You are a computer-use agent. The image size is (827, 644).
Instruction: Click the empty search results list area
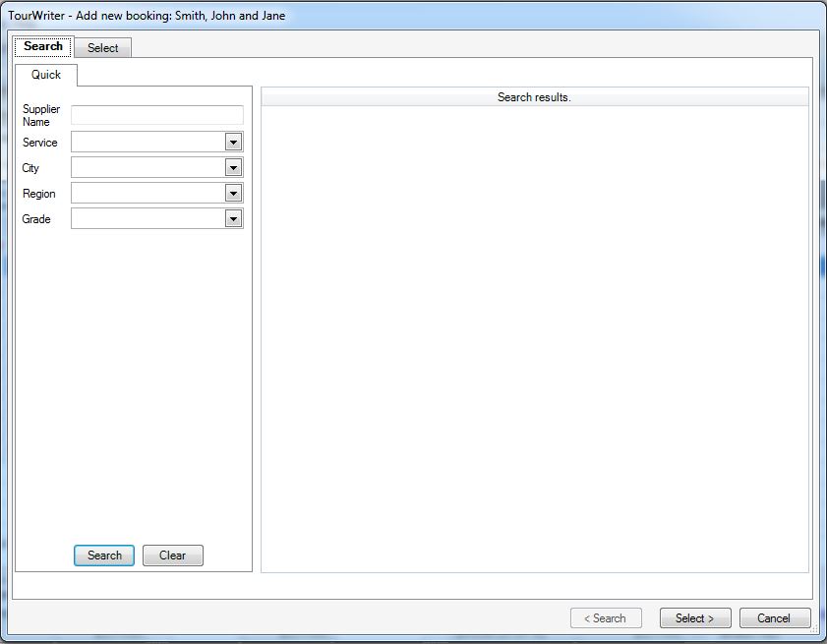[x=534, y=334]
